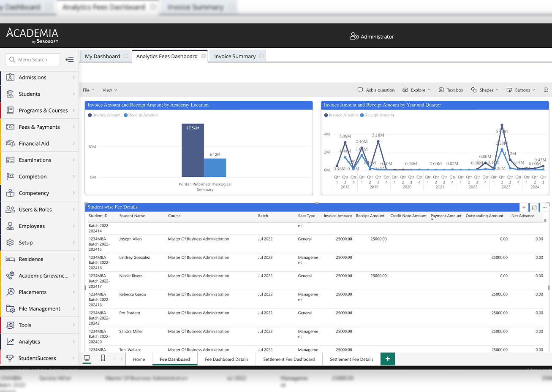The image size is (552, 392).
Task: Open the Explore dropdown
Action: [416, 90]
